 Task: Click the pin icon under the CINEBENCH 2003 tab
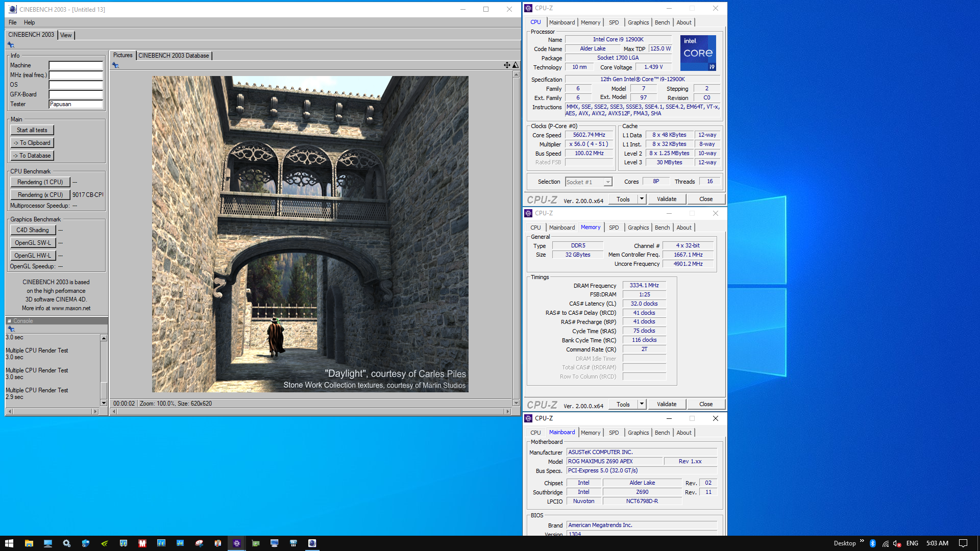11,45
